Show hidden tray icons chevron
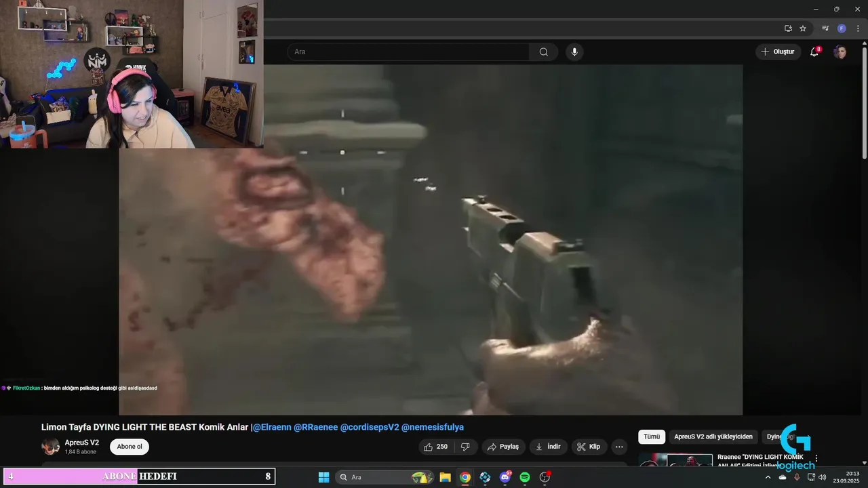This screenshot has width=868, height=488. [768, 477]
